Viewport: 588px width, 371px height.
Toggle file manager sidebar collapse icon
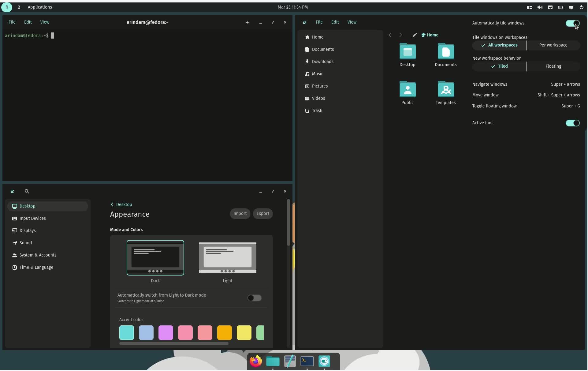(x=305, y=22)
